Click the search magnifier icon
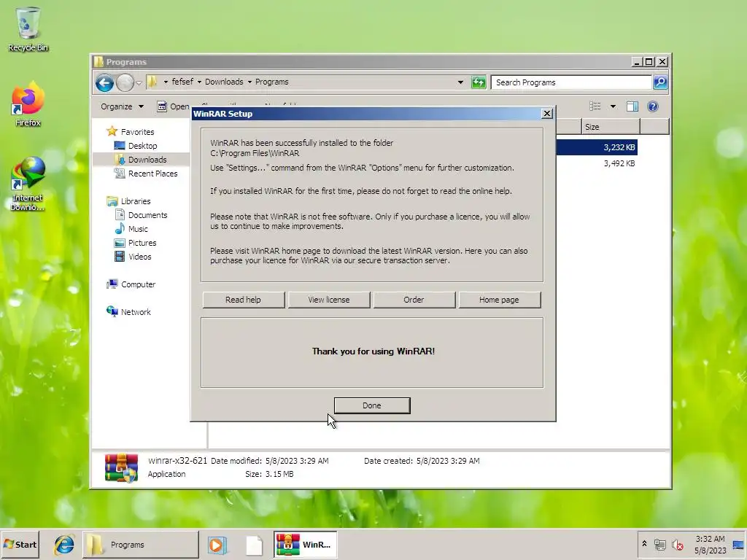This screenshot has height=560, width=747. click(660, 82)
